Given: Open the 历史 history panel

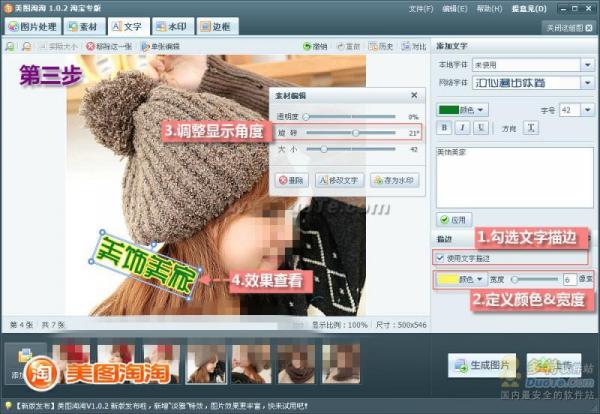Looking at the screenshot, I should 381,46.
